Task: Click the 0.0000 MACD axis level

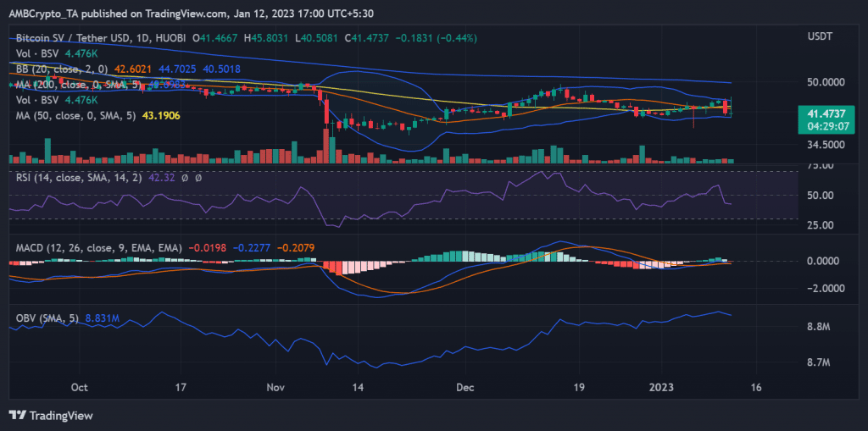Action: [823, 261]
